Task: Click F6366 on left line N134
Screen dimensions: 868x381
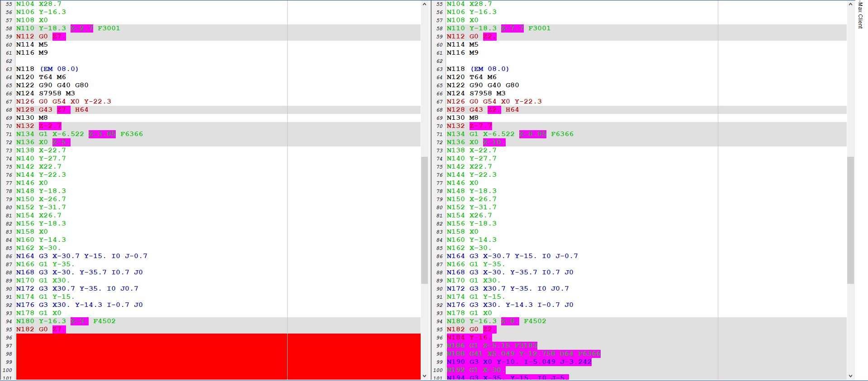Action: click(x=131, y=134)
